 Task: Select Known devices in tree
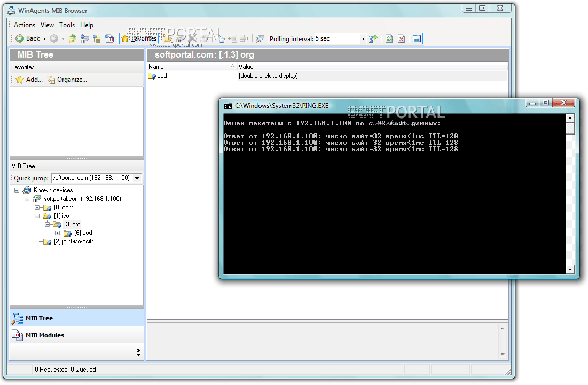[x=53, y=190]
